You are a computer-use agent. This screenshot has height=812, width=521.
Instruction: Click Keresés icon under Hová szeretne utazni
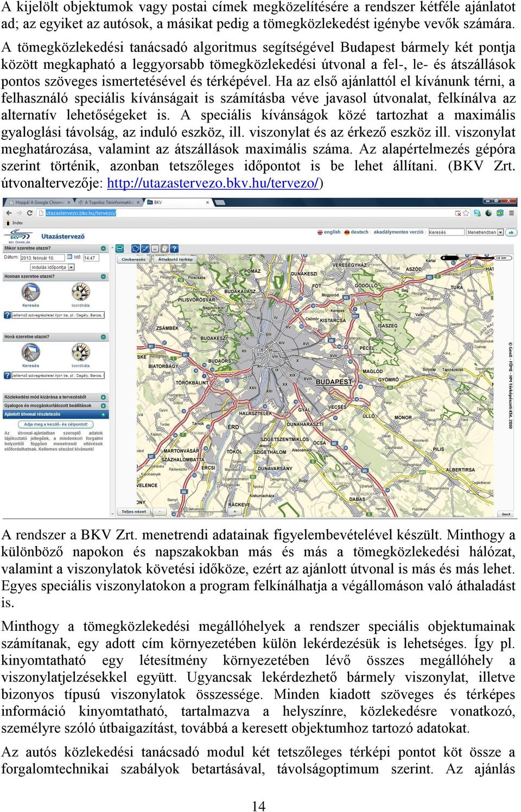pyautogui.click(x=30, y=352)
